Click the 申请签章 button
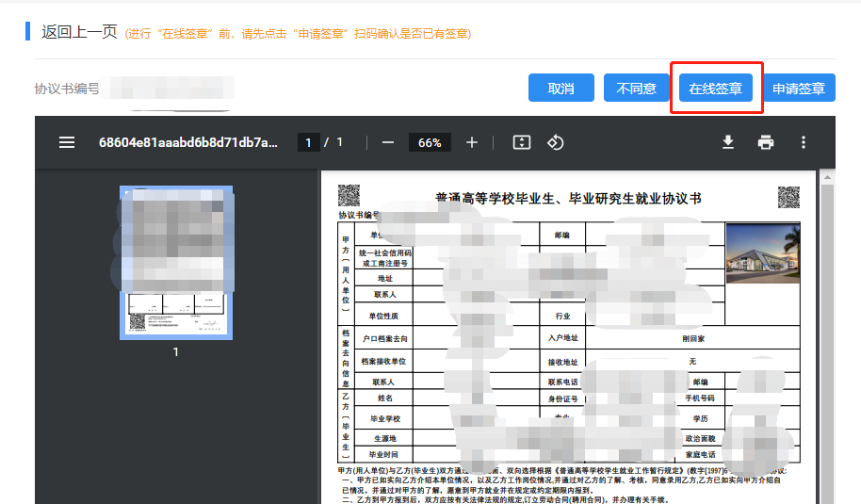861x504 pixels. tap(798, 89)
